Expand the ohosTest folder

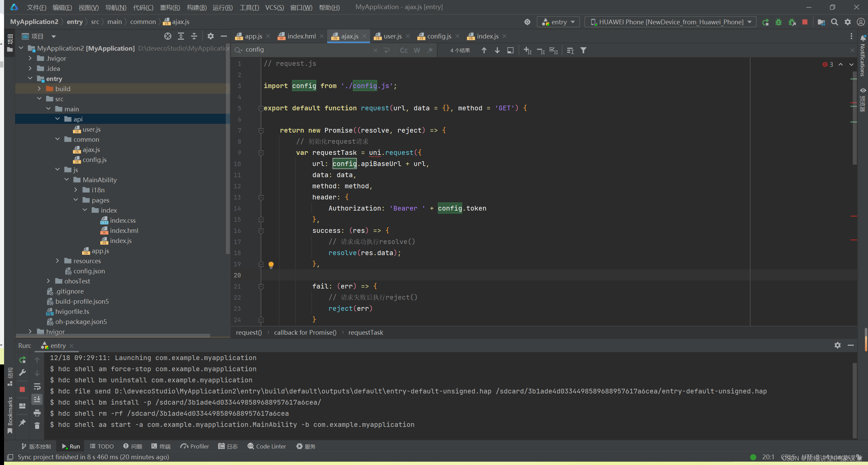pos(48,281)
